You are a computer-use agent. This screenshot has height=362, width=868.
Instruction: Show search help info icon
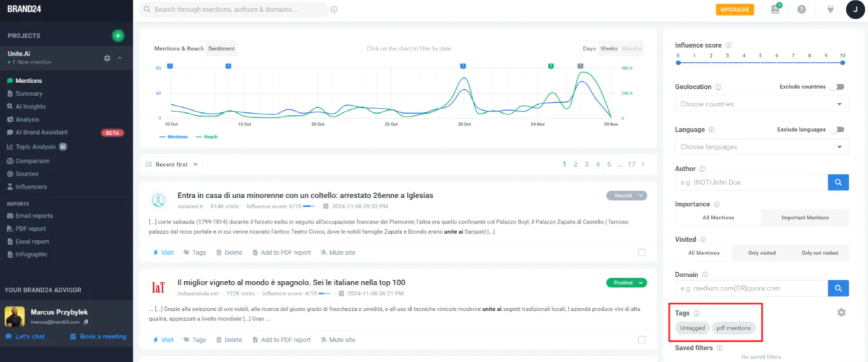[334, 10]
